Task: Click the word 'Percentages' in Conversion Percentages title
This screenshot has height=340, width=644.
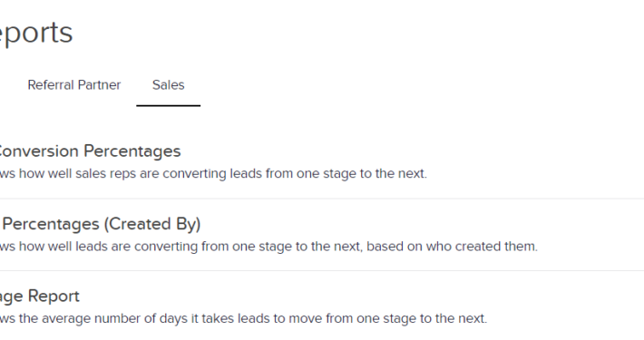Action: (x=132, y=151)
